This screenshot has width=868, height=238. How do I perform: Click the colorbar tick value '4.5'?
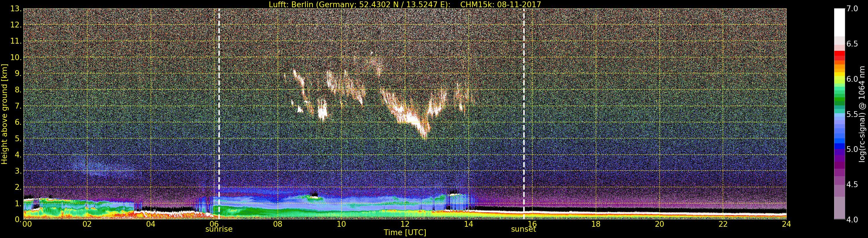tap(852, 184)
